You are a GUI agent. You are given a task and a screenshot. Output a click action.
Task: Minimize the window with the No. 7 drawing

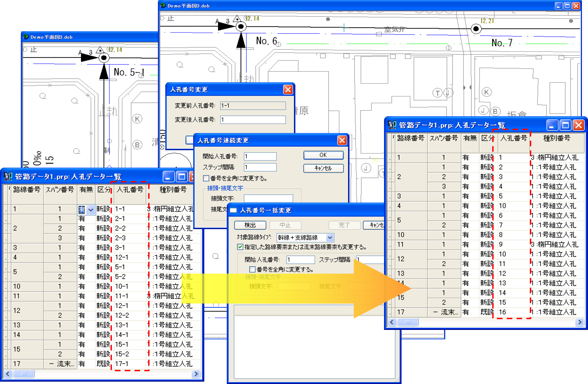tap(558, 6)
